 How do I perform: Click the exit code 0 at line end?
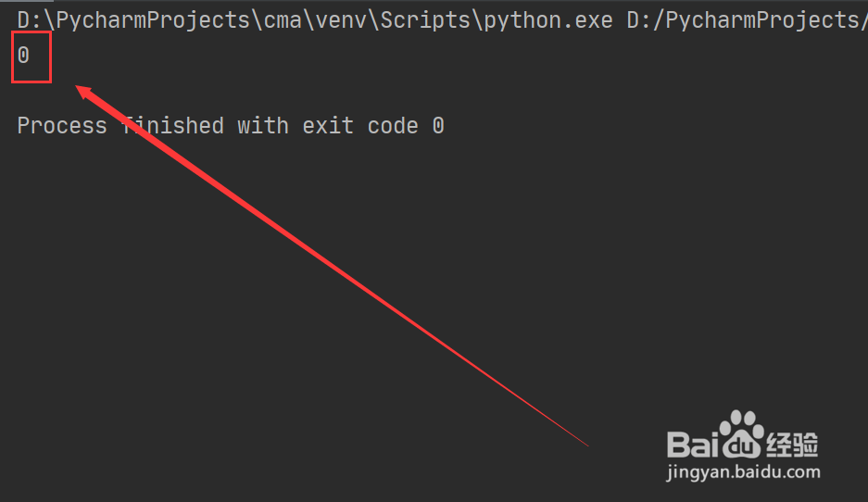[x=438, y=126]
